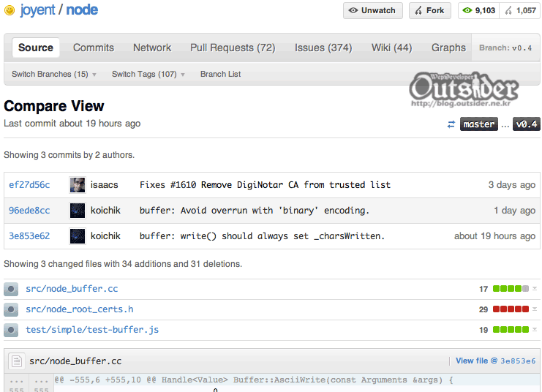Click the '1 day ago' timestamp

[514, 211]
